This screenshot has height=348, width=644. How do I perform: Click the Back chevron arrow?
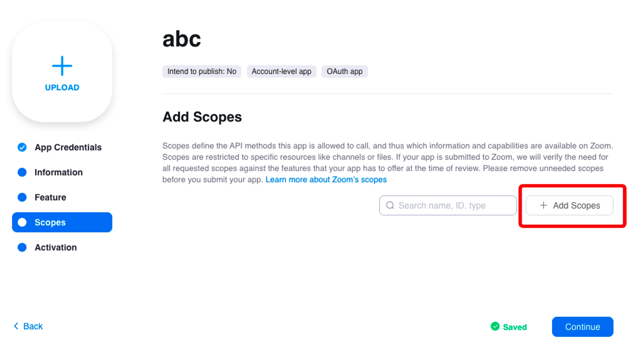(x=16, y=326)
